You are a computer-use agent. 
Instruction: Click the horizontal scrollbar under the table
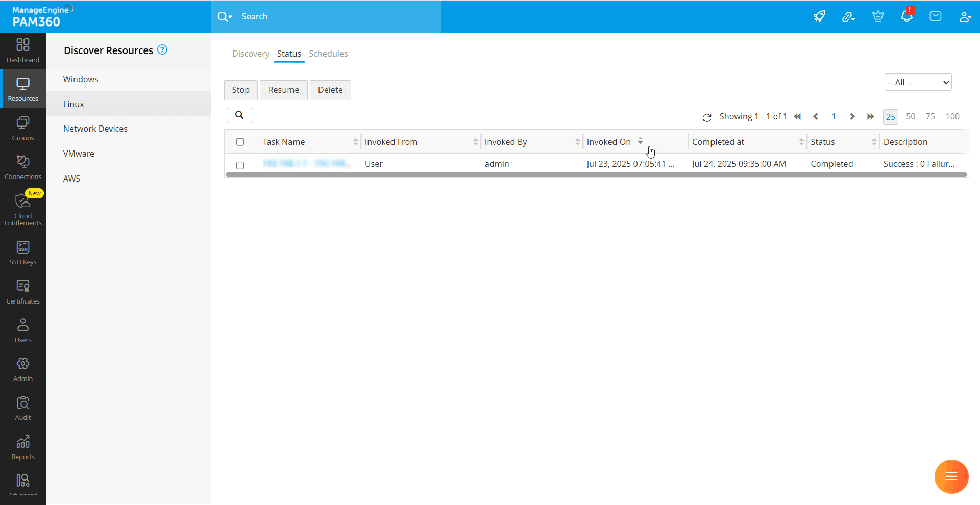pos(596,175)
